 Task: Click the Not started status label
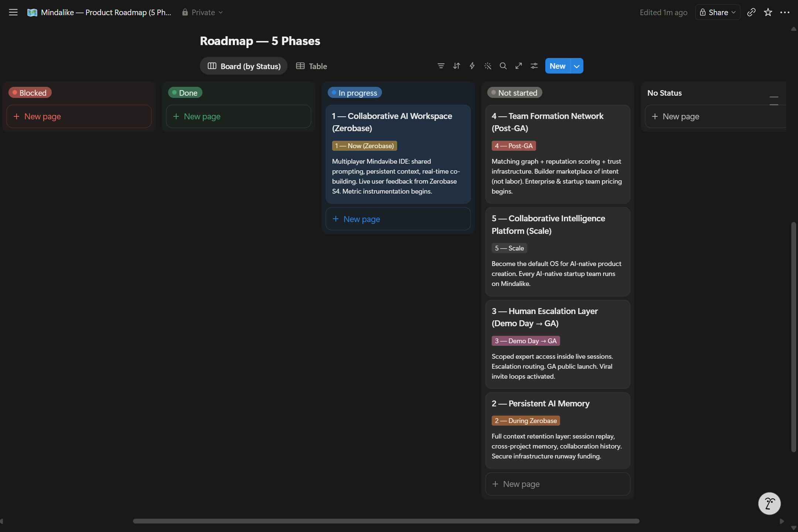tap(515, 92)
